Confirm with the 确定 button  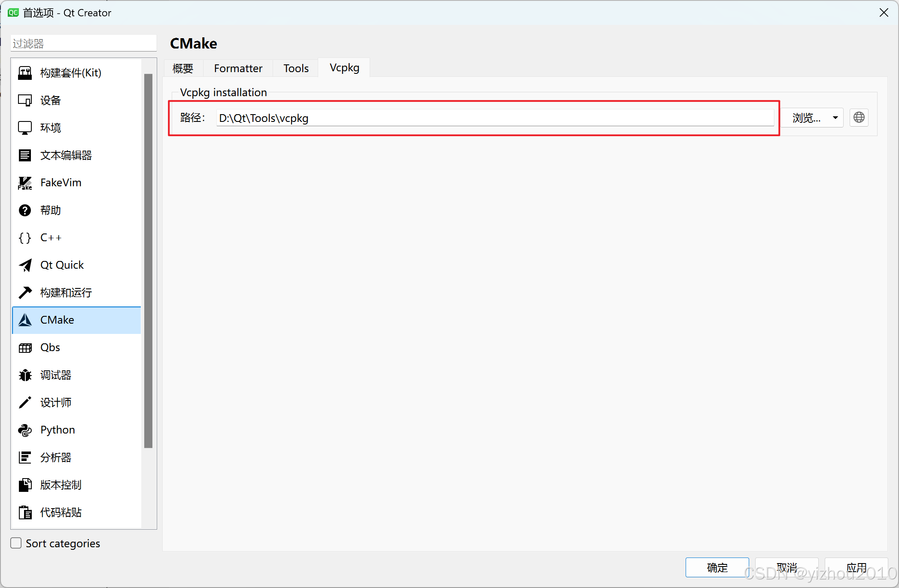(x=717, y=567)
